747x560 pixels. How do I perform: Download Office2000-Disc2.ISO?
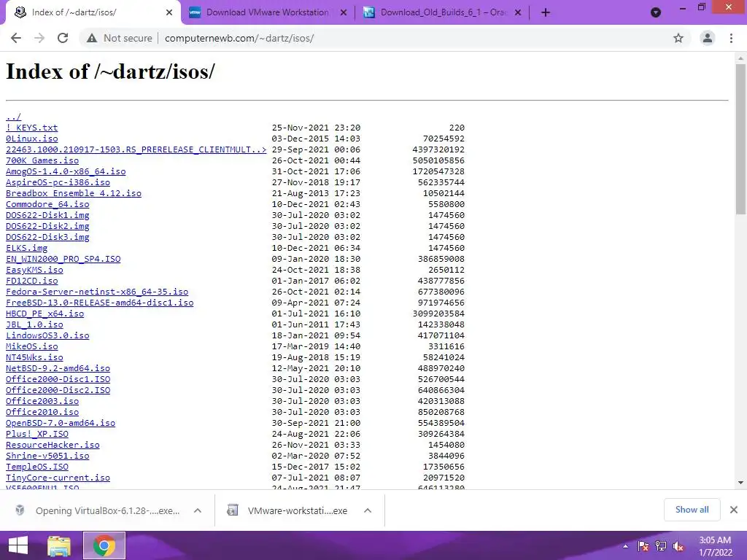(x=58, y=391)
